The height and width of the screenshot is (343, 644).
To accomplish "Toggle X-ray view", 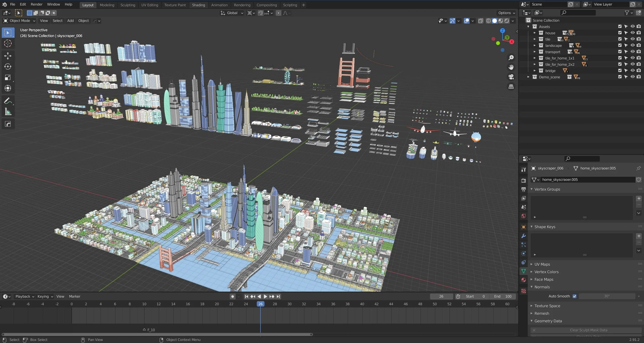I will coord(481,21).
